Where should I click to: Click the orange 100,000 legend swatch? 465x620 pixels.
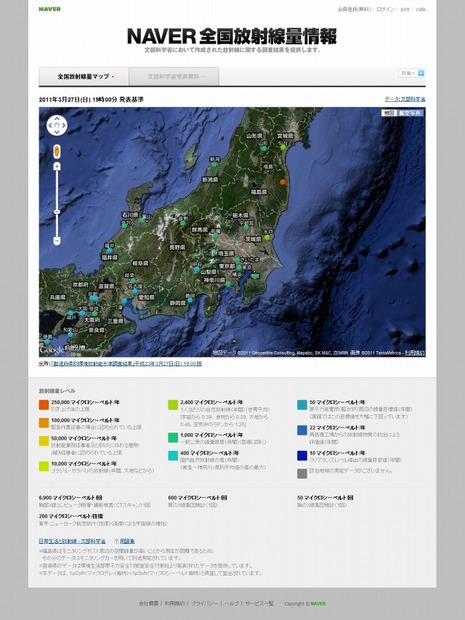[x=43, y=423]
